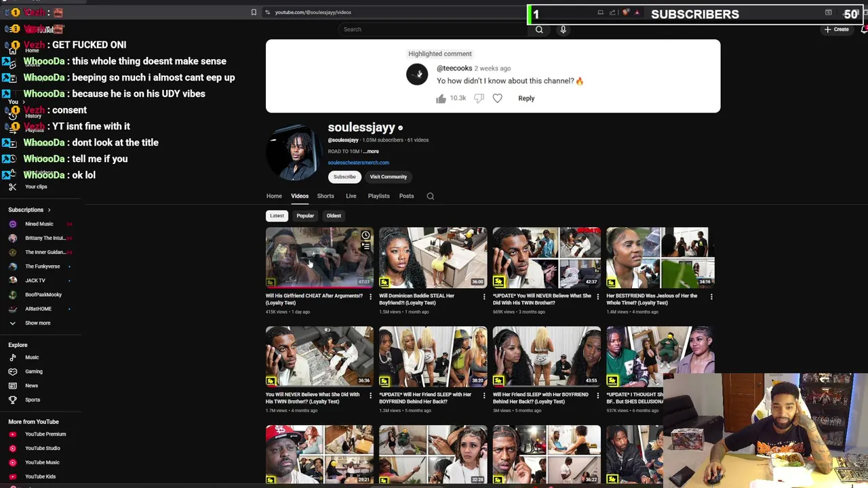Expand Subscriptions section arrow
Image resolution: width=868 pixels, height=488 pixels.
point(49,210)
